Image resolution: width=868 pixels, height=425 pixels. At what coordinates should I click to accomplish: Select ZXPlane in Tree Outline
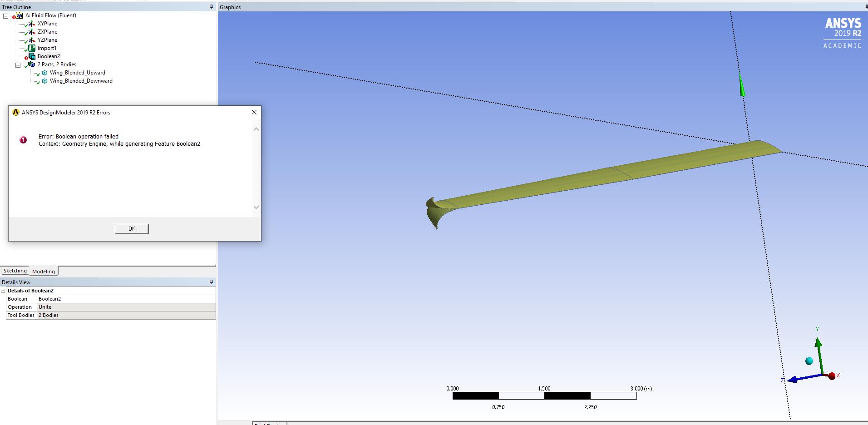pos(47,32)
